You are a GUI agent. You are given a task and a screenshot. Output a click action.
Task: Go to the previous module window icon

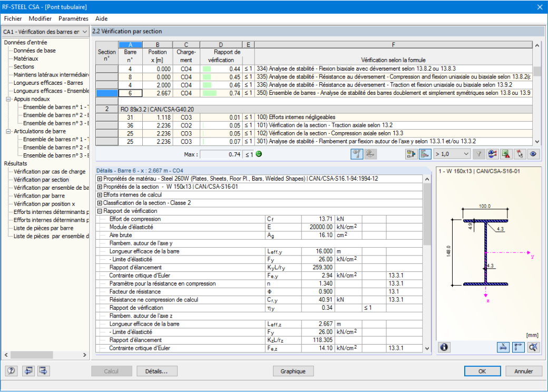click(x=28, y=371)
